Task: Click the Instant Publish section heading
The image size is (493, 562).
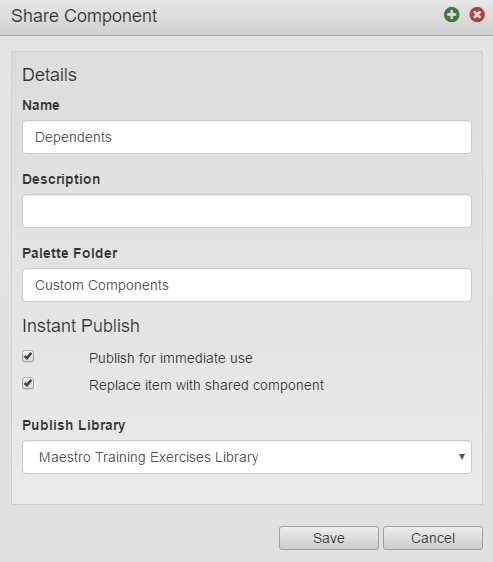Action: (x=81, y=326)
